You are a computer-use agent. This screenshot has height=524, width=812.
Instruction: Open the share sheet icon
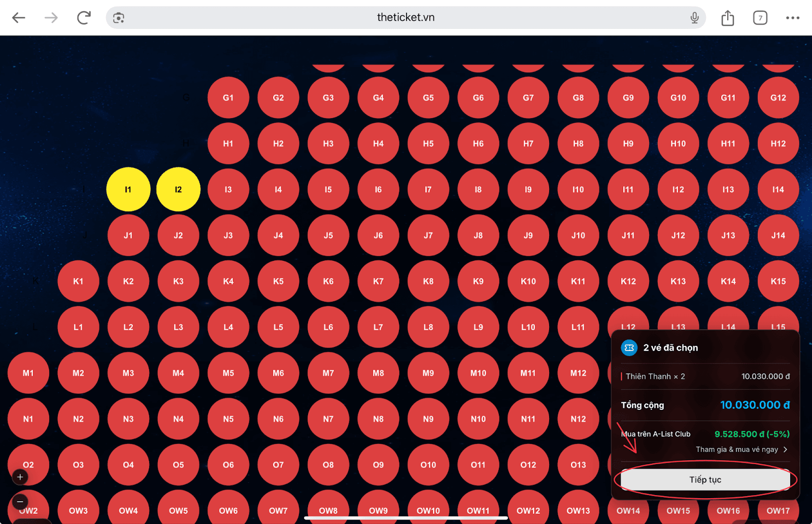[x=727, y=18]
